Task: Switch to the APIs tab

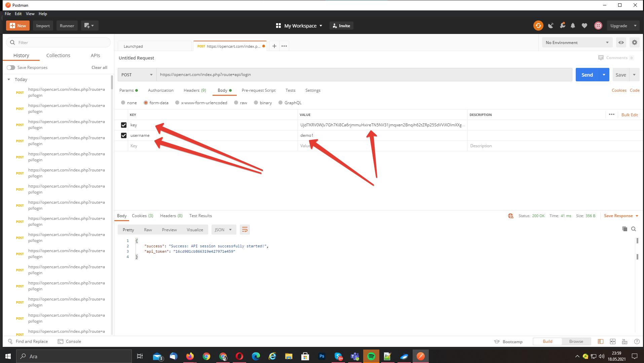Action: click(x=95, y=55)
